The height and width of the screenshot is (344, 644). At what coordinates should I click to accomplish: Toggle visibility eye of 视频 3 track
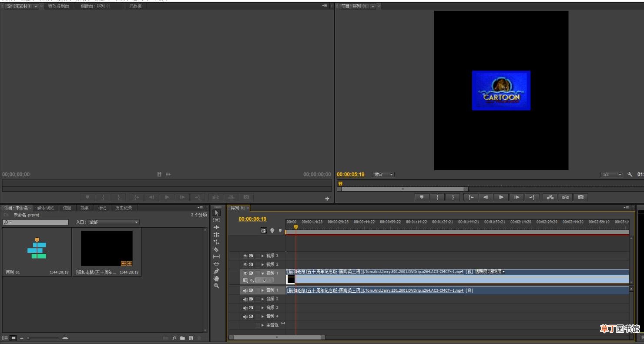[x=245, y=256]
